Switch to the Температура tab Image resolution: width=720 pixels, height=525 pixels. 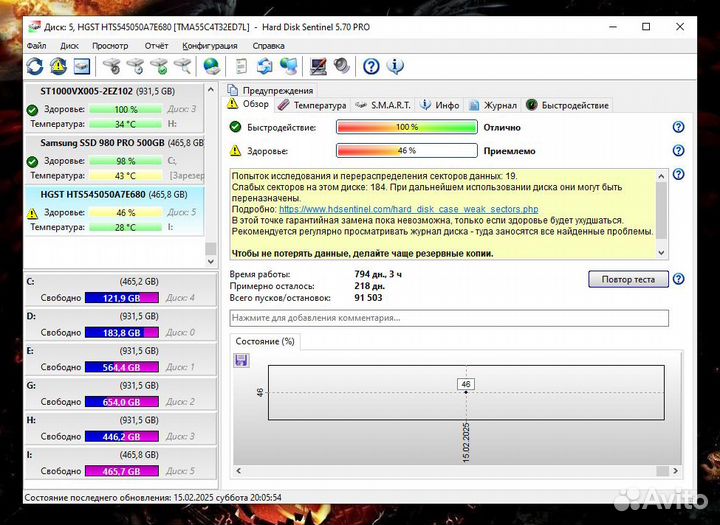[313, 105]
